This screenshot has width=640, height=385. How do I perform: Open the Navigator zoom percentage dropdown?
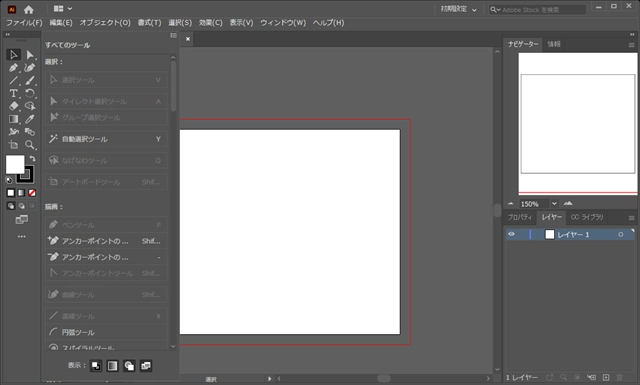click(x=554, y=203)
